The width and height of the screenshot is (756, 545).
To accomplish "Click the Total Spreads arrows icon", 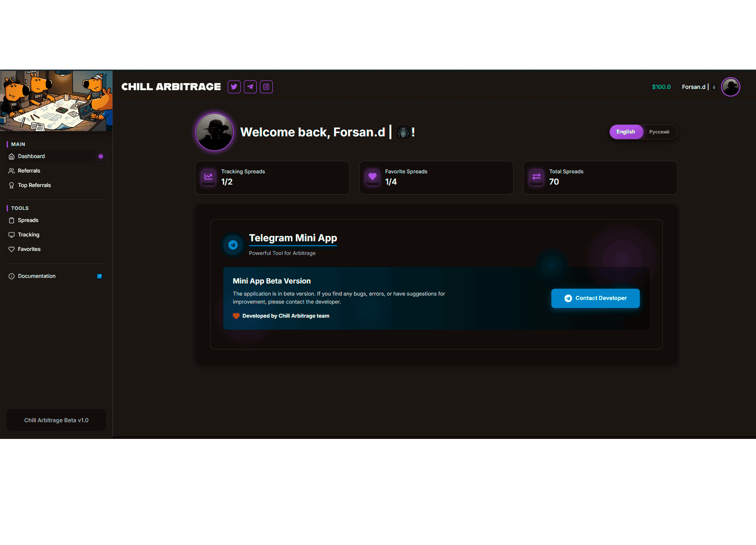I will coord(537,177).
